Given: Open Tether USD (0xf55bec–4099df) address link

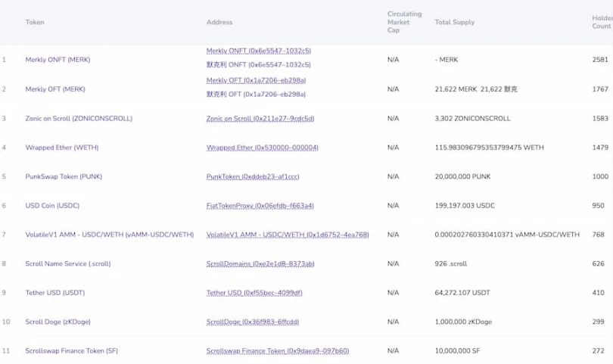Looking at the screenshot, I should (254, 293).
